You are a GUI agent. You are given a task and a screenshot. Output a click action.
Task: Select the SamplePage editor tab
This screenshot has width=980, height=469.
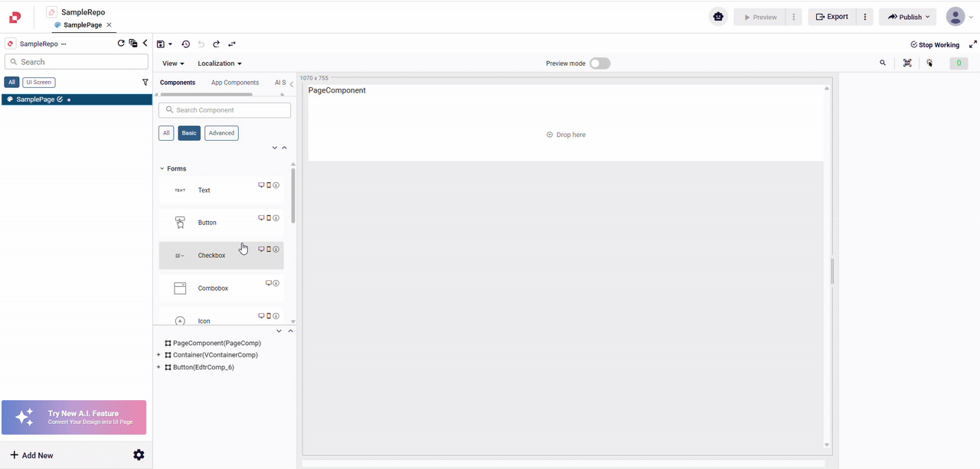tap(82, 25)
